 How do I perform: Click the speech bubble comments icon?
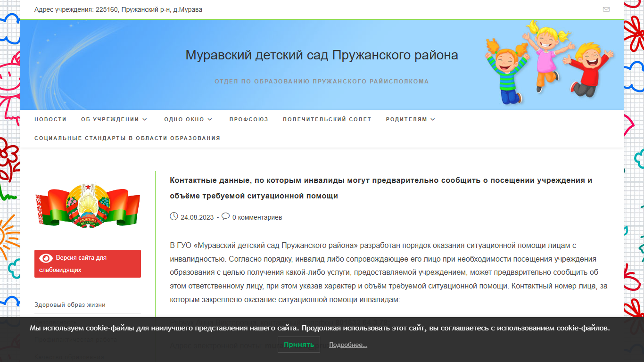coord(225,216)
